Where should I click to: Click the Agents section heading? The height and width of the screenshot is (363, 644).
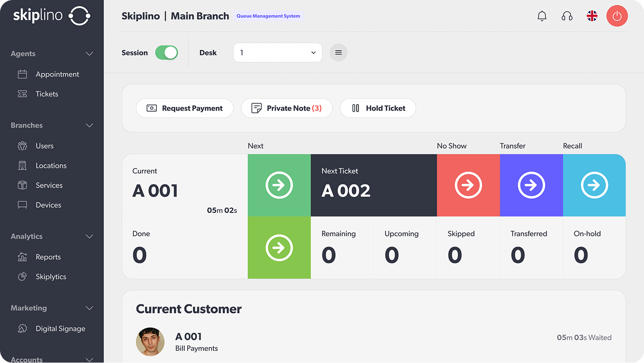tap(23, 54)
